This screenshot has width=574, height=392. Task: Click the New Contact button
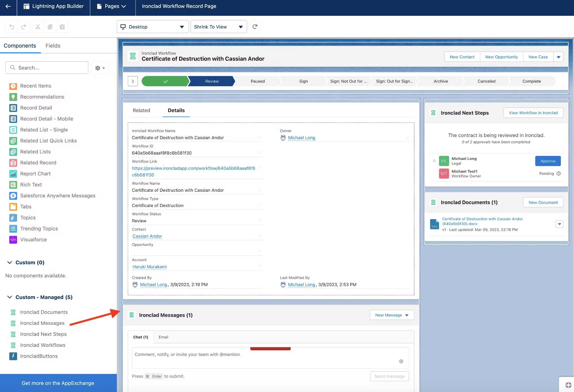pyautogui.click(x=462, y=57)
